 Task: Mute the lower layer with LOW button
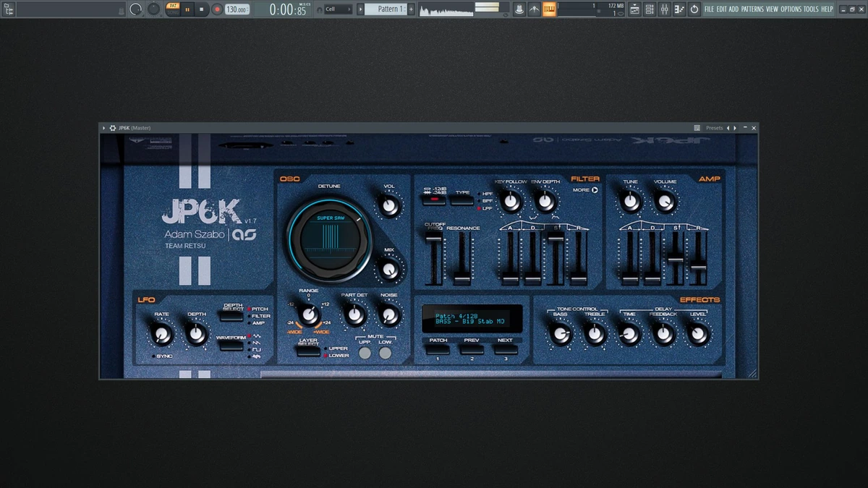pos(386,353)
